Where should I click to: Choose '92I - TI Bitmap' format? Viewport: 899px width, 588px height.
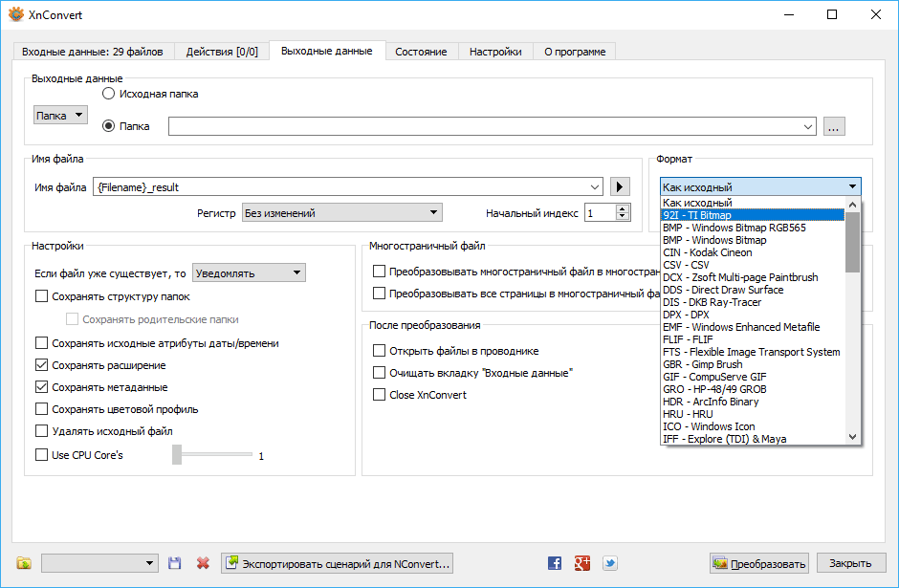[x=753, y=215]
